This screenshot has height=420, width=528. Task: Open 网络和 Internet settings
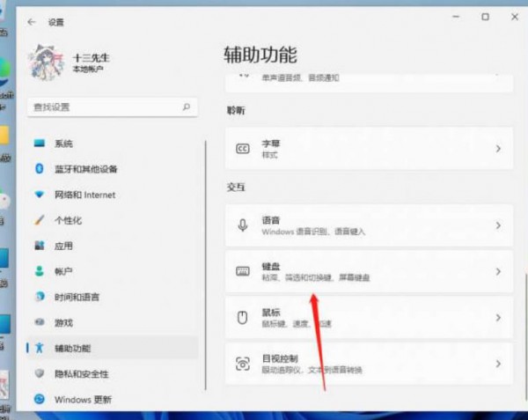pos(112,195)
